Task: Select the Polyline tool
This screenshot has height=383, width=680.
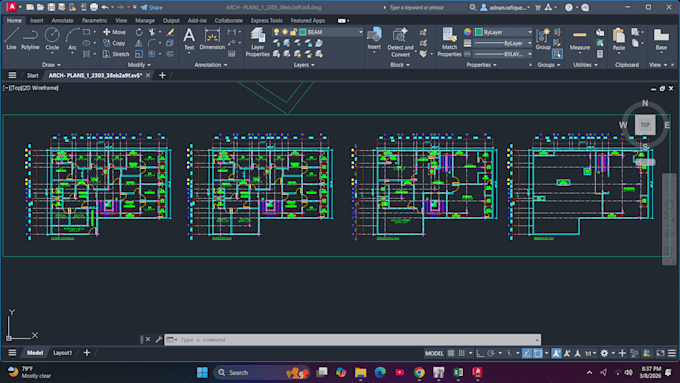Action: coord(30,39)
